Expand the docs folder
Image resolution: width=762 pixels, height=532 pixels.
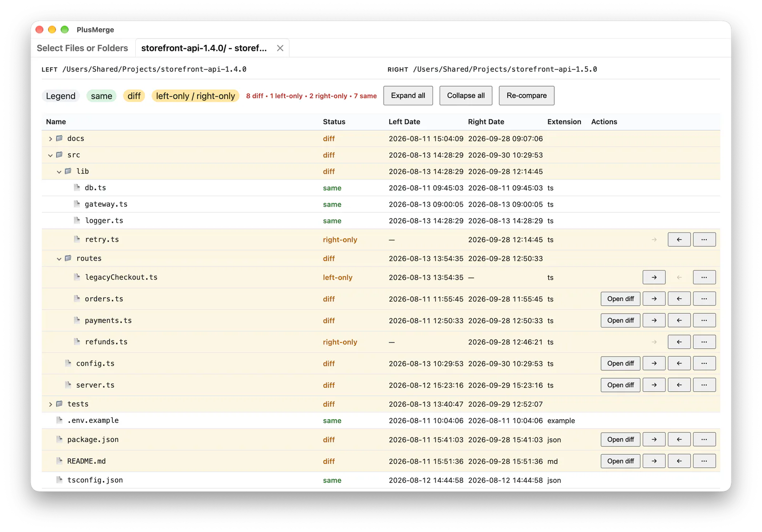pos(50,139)
